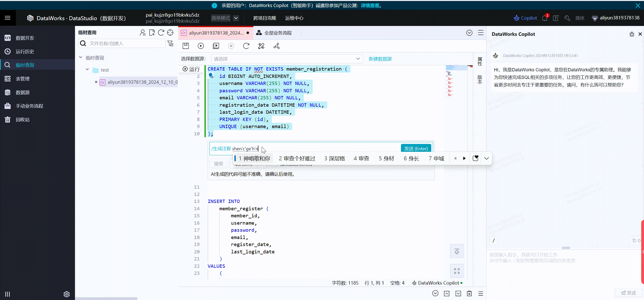Select the 简单模式 mode dropdown
Viewport: 644px width, 300px height.
(224, 18)
